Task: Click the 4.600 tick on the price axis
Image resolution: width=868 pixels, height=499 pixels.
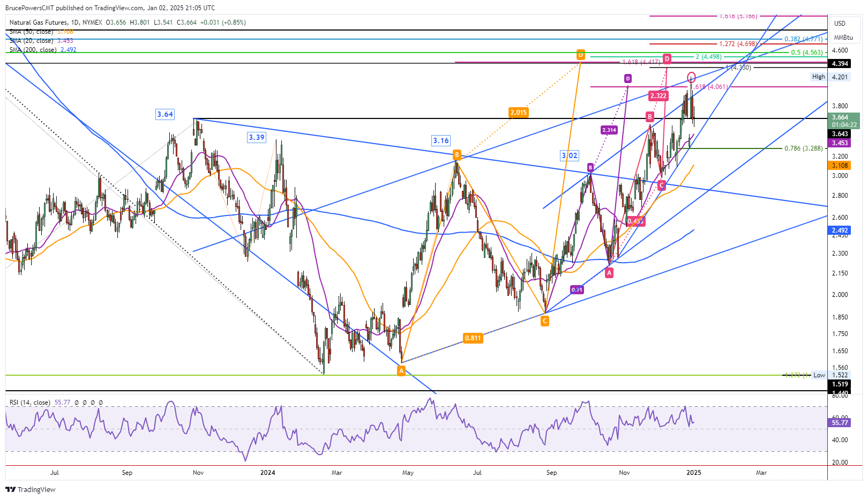Action: coord(840,50)
